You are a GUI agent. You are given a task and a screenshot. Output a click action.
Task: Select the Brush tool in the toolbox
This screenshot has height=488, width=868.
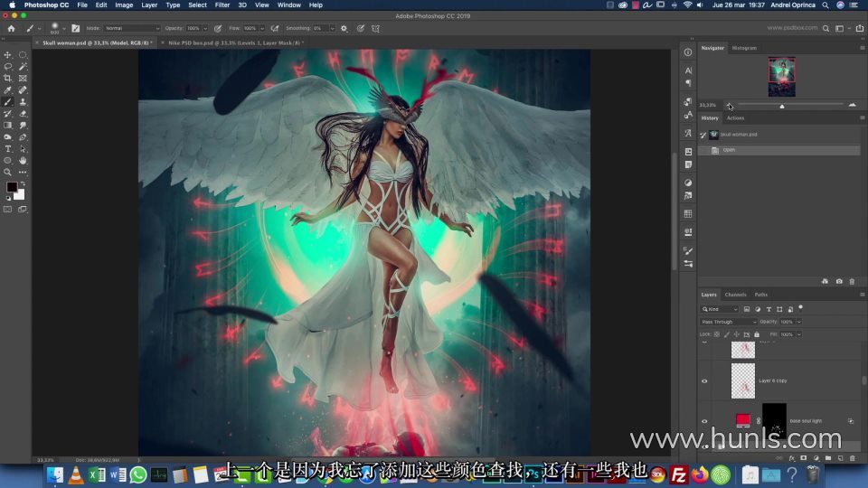[8, 102]
